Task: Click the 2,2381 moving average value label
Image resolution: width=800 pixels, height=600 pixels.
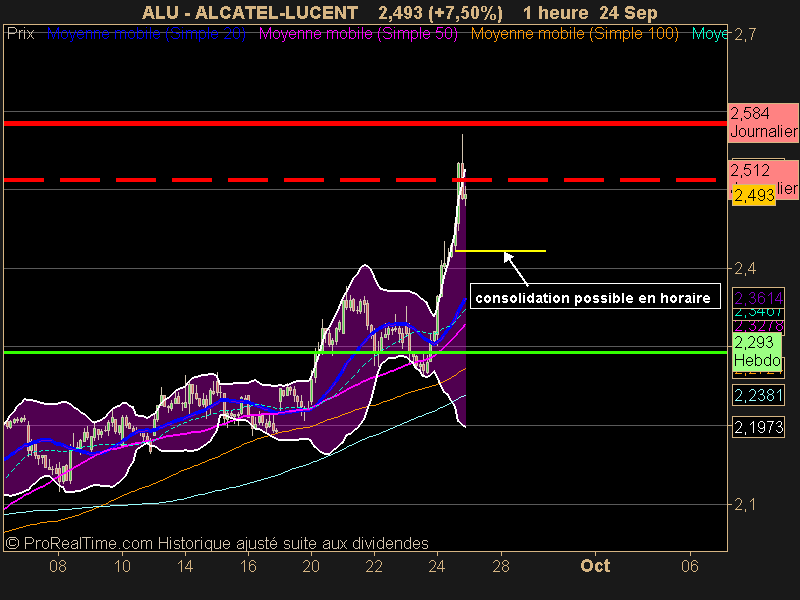Action: click(759, 395)
